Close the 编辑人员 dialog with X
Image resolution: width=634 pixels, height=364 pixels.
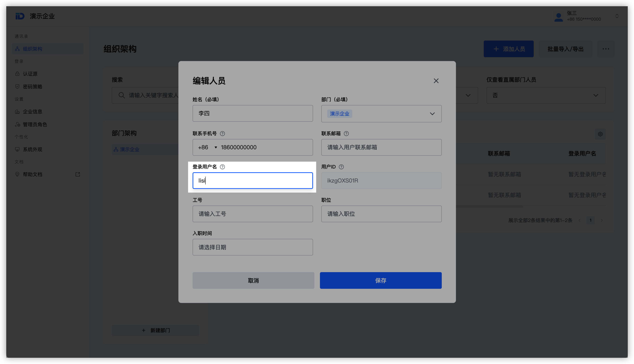tap(436, 81)
